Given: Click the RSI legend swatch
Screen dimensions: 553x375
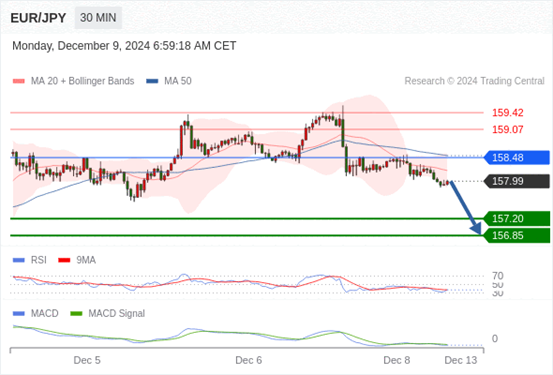Looking at the screenshot, I should pos(19,260).
